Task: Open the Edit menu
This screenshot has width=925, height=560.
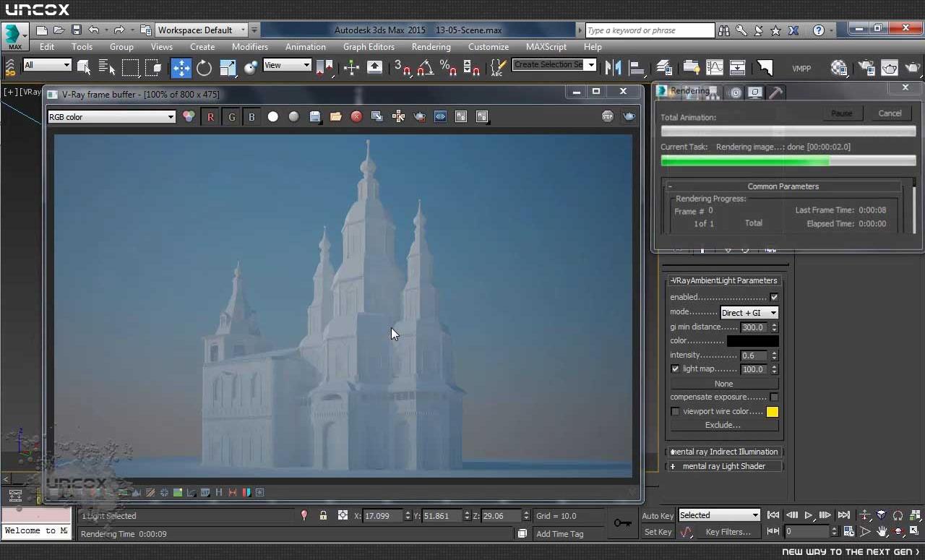Action: 47,46
